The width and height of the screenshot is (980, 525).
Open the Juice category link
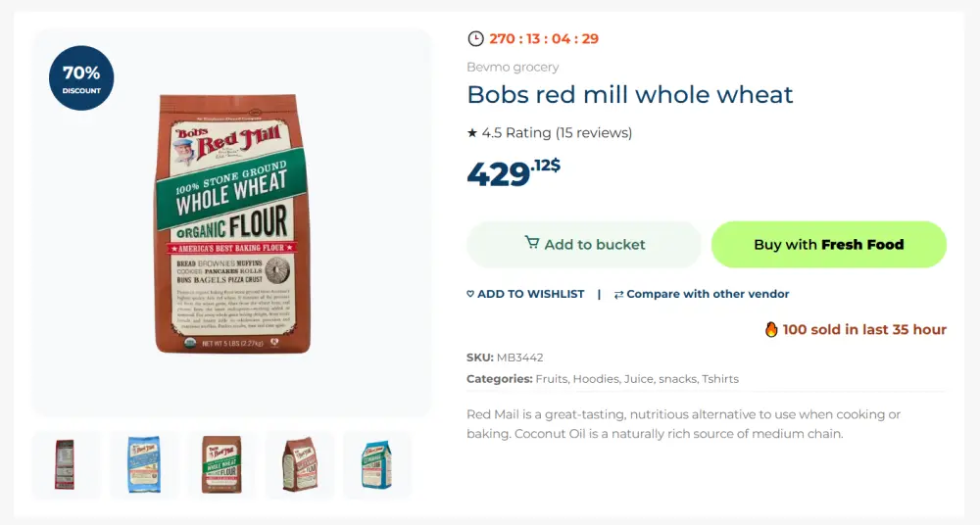(639, 379)
